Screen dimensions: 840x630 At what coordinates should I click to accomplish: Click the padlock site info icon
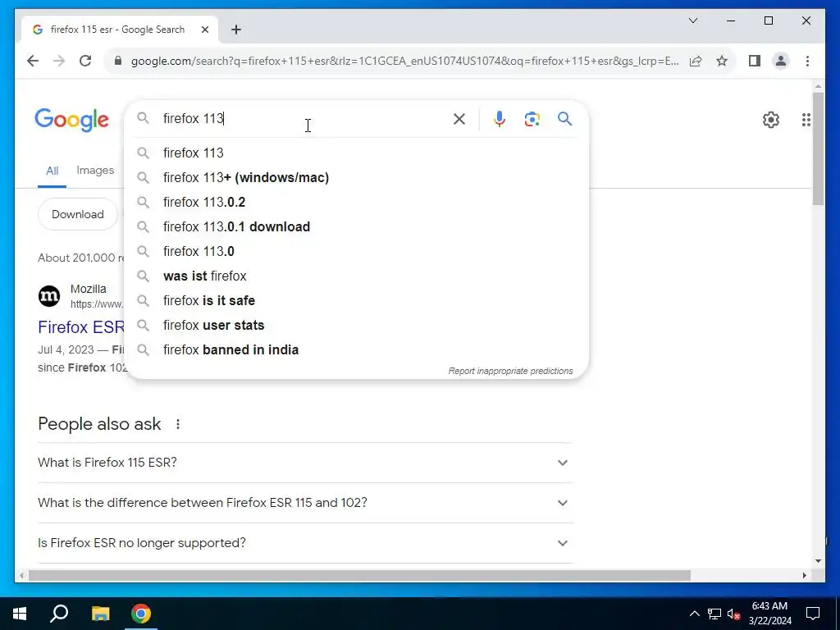[x=118, y=61]
